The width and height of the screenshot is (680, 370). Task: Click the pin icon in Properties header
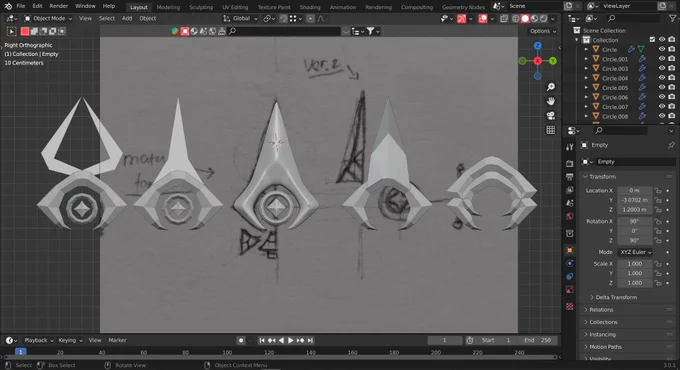671,145
